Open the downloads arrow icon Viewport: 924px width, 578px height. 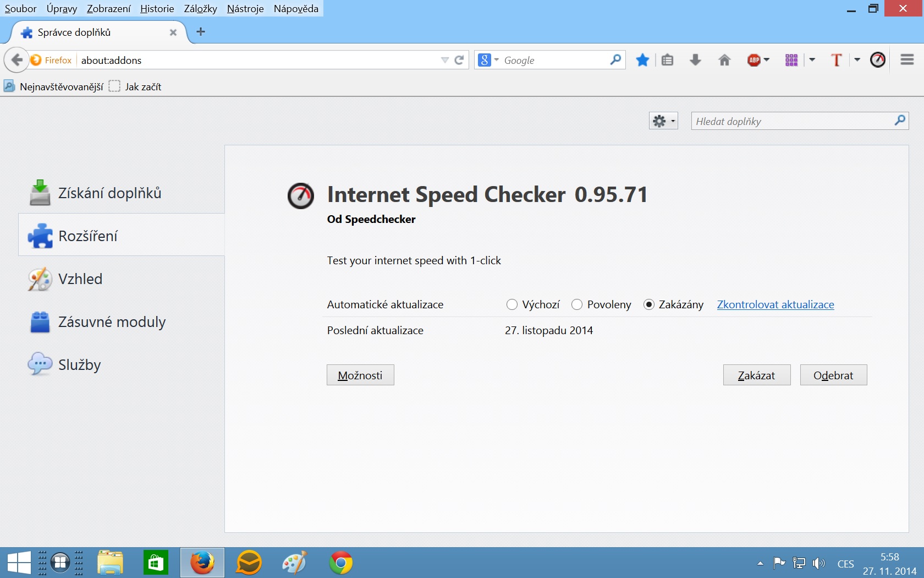[x=695, y=60]
